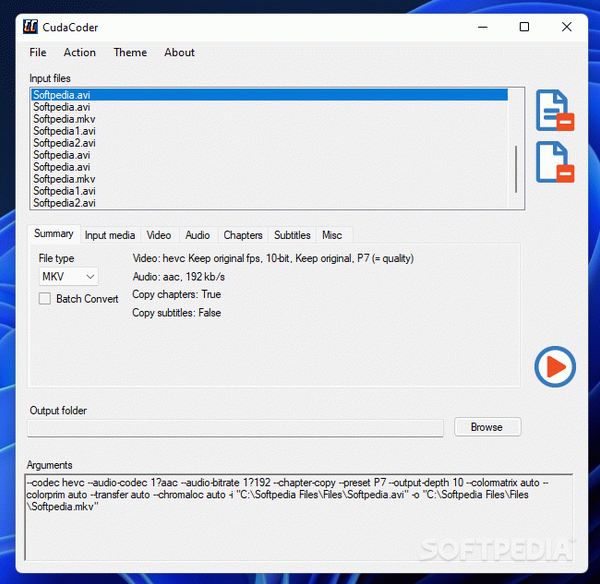Screen dimensions: 600x584
Task: Click the Copy chapters: True text
Action: (176, 294)
